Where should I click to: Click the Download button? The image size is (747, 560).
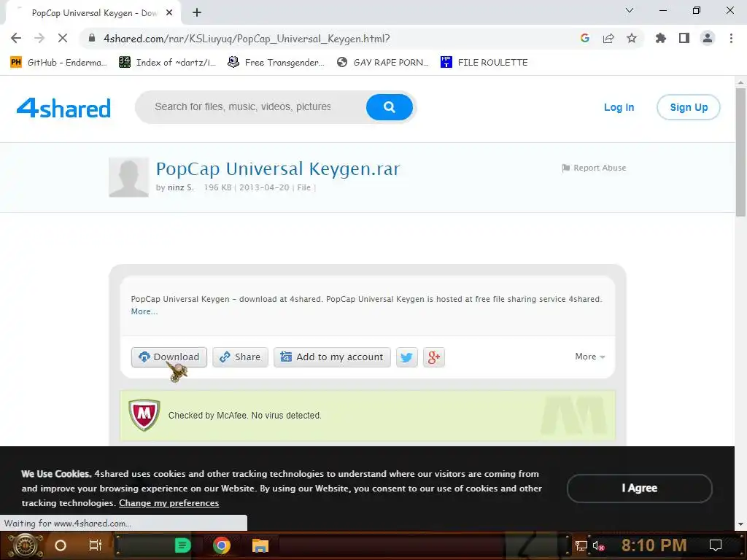pyautogui.click(x=169, y=357)
